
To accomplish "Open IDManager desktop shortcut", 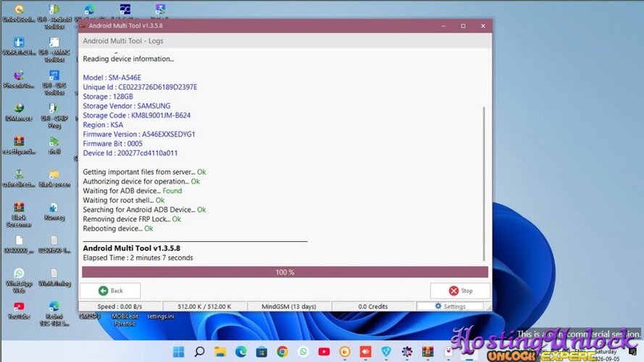I will click(19, 112).
